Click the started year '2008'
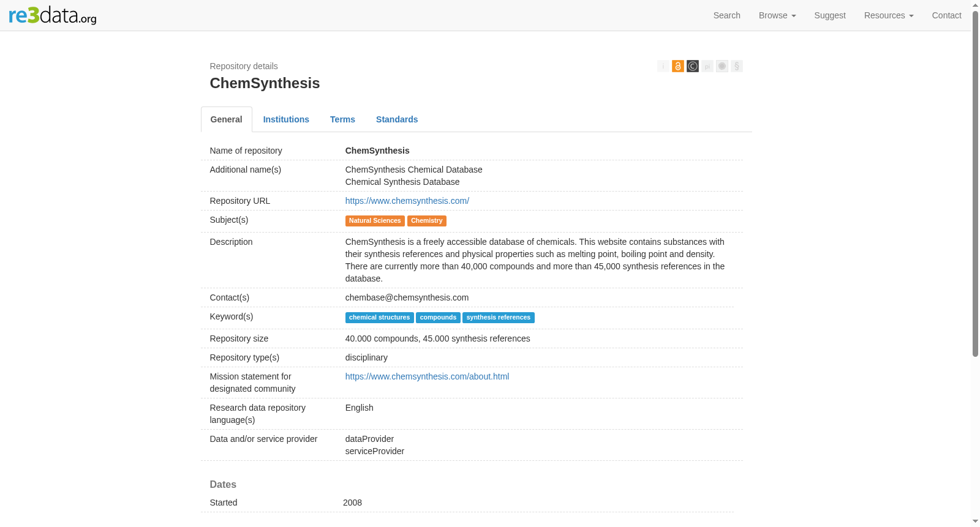Image resolution: width=980 pixels, height=527 pixels. tap(352, 503)
